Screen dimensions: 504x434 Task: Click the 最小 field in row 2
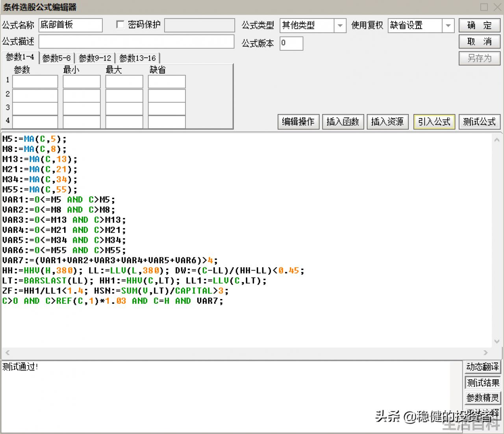tap(82, 96)
